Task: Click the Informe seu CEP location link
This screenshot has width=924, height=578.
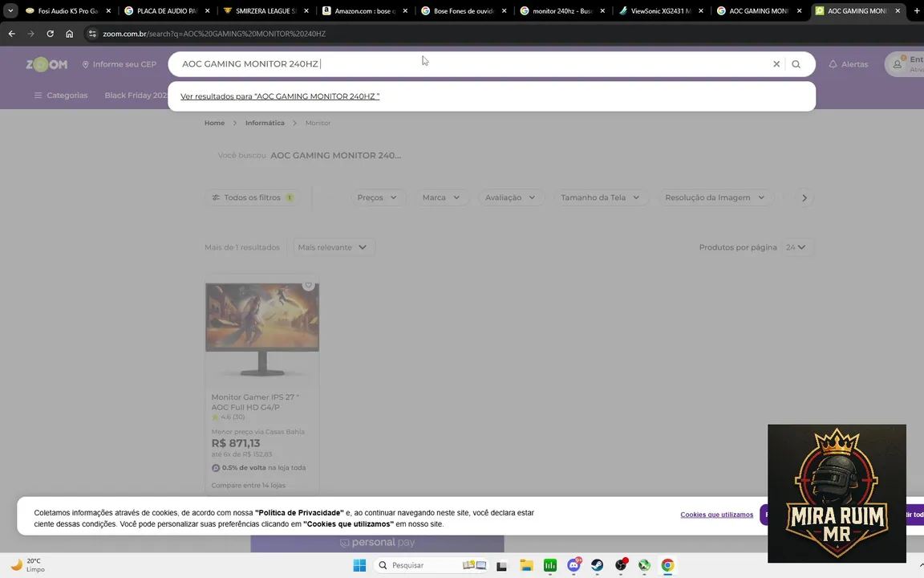Action: (119, 64)
